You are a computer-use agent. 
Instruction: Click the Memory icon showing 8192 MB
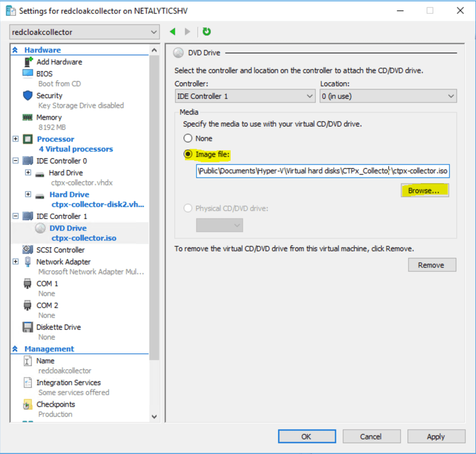[29, 117]
